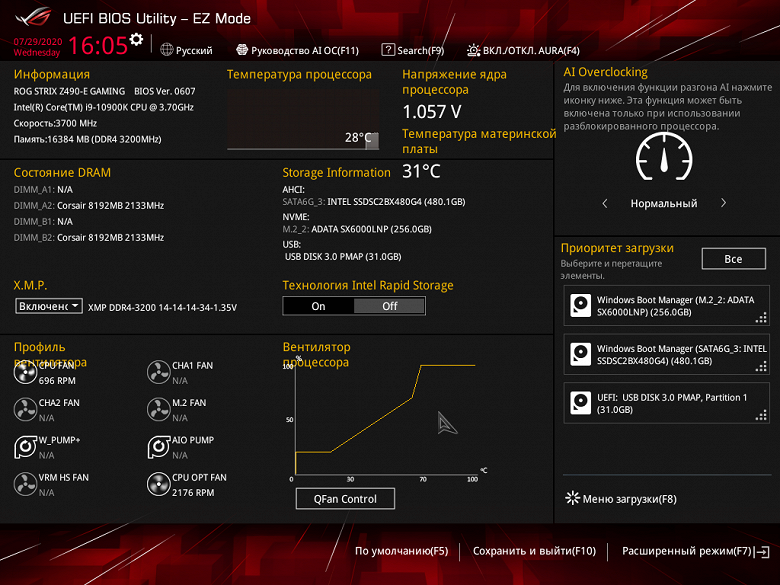Open date and time settings gear
The height and width of the screenshot is (585, 780).
coord(136,39)
